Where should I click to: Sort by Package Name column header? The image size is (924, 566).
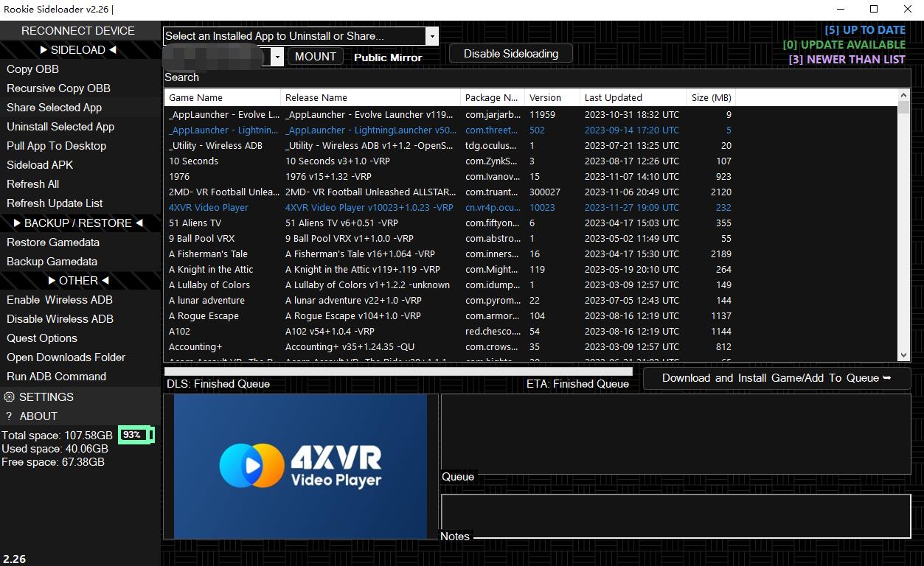click(492, 97)
